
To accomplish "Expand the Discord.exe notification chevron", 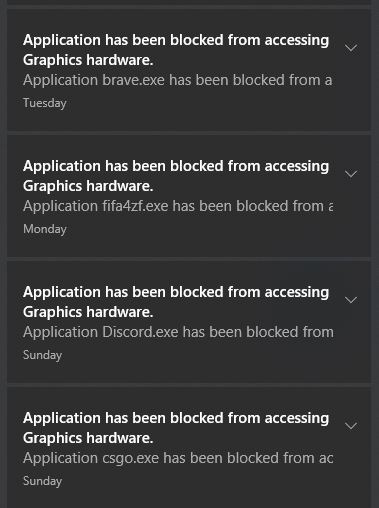I will point(351,300).
